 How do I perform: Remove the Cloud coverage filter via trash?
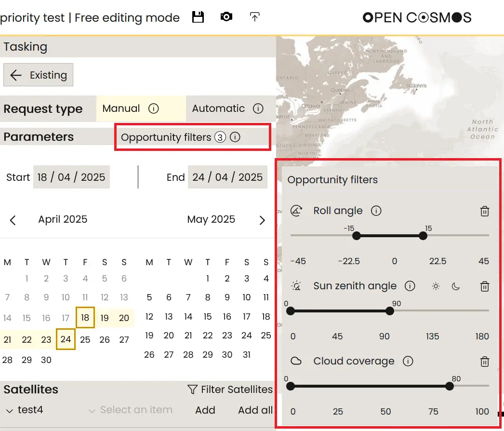point(485,362)
